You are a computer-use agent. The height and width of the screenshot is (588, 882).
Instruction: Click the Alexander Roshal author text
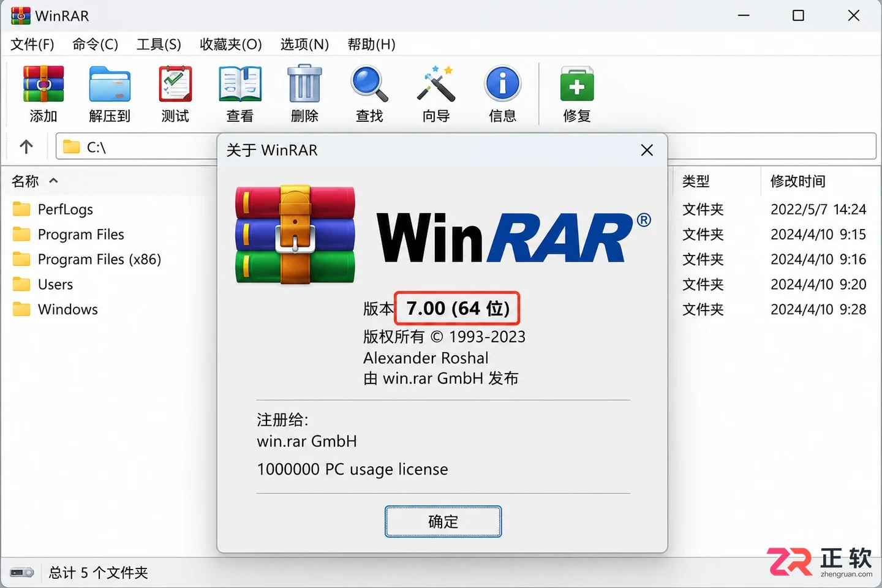tap(426, 358)
